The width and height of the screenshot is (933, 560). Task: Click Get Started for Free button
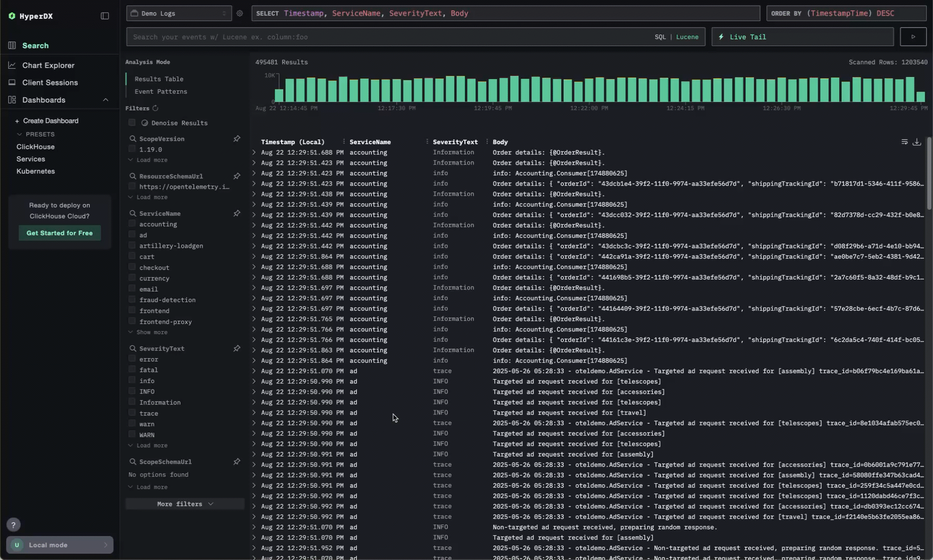59,233
